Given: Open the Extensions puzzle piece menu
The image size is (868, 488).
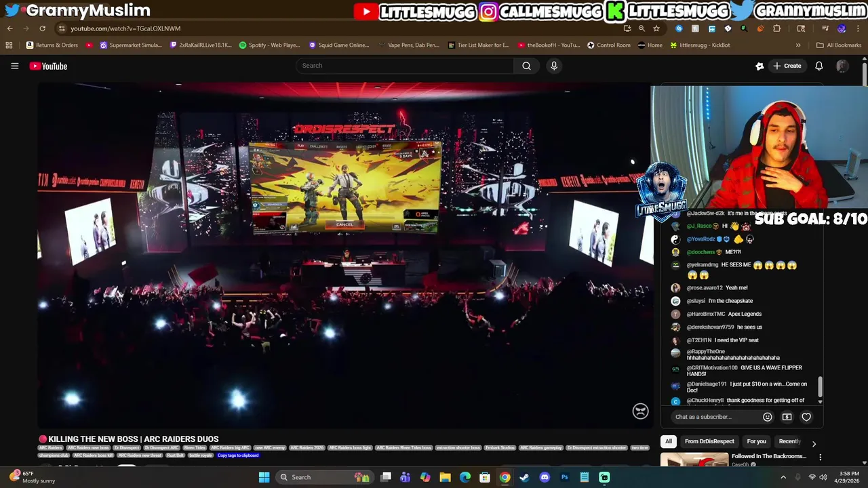Looking at the screenshot, I should click(777, 28).
